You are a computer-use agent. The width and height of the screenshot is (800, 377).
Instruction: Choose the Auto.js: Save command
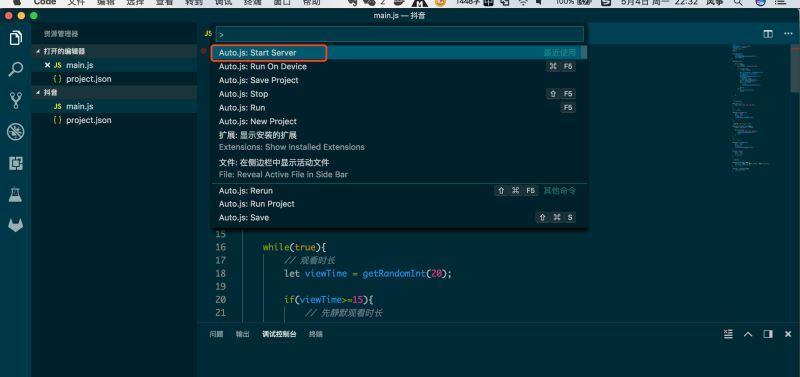pyautogui.click(x=399, y=217)
